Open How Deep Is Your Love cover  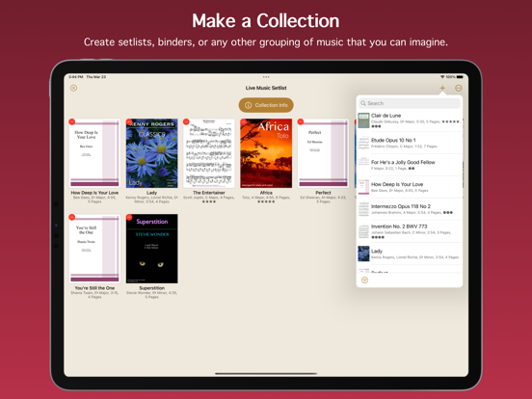pos(94,153)
